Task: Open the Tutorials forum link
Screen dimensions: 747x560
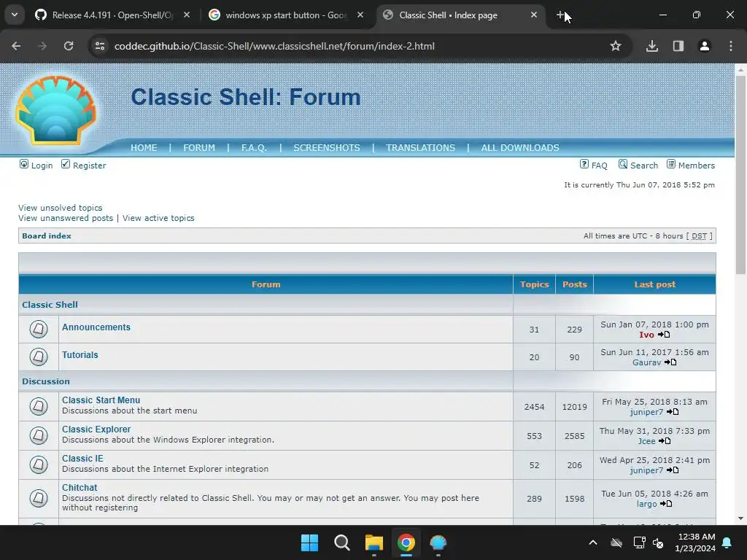Action: [80, 355]
